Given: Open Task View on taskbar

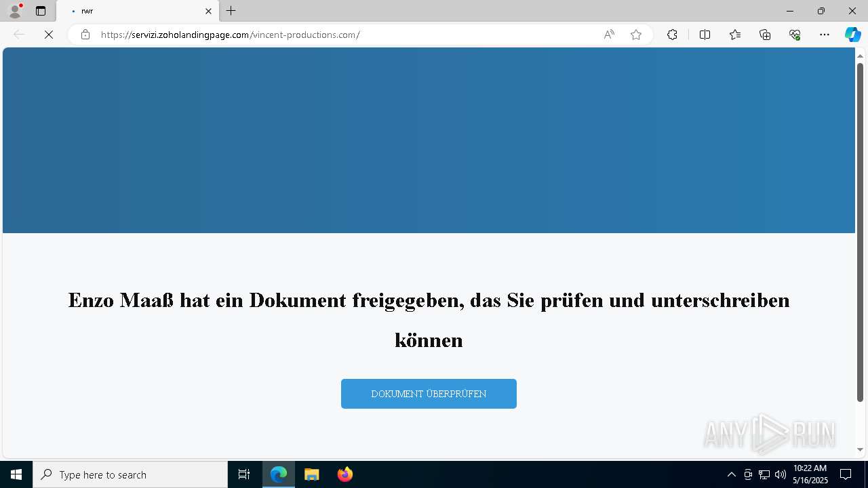Looking at the screenshot, I should tap(244, 474).
